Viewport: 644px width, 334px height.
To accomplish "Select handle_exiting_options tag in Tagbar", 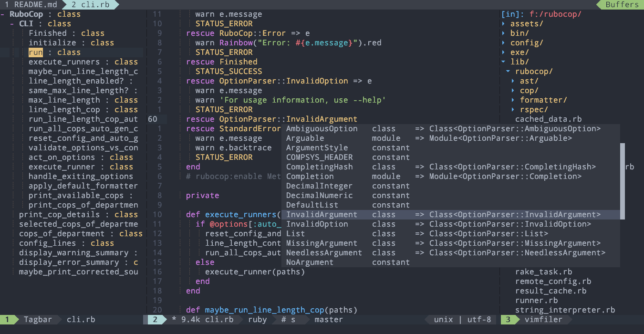I will tap(81, 177).
